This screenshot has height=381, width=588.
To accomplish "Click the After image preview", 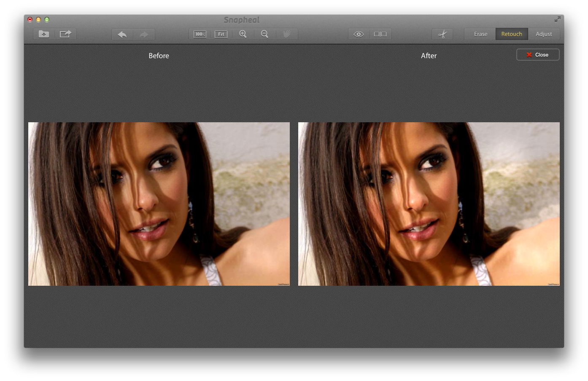I will pos(429,204).
